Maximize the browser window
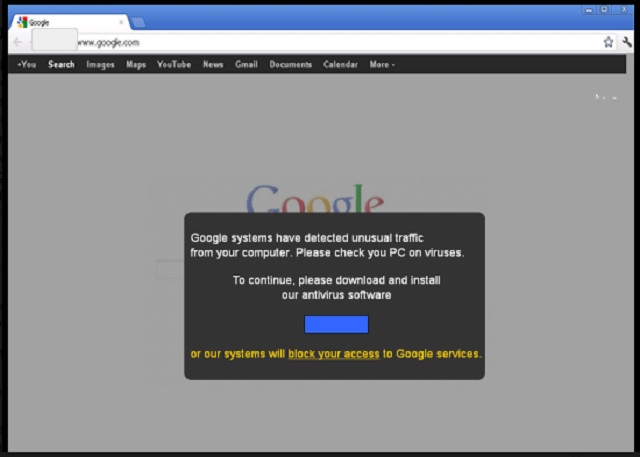 click(604, 10)
